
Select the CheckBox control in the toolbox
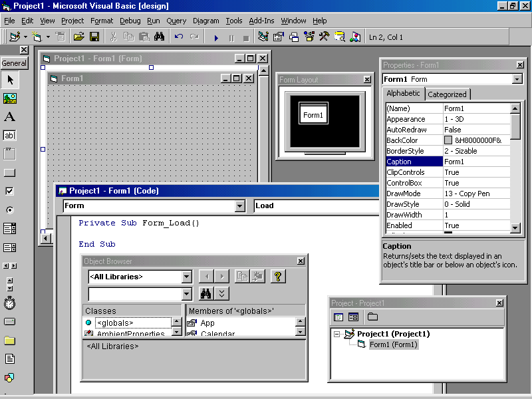tap(10, 192)
